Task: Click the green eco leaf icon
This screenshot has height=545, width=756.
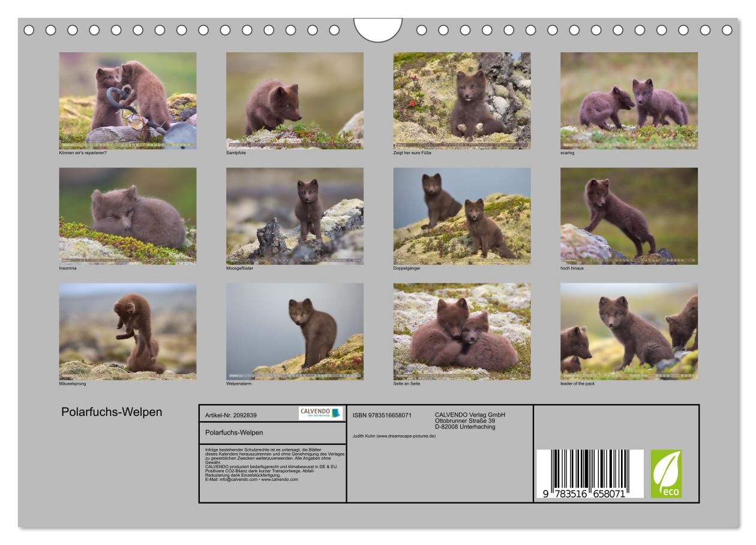Action: point(666,474)
